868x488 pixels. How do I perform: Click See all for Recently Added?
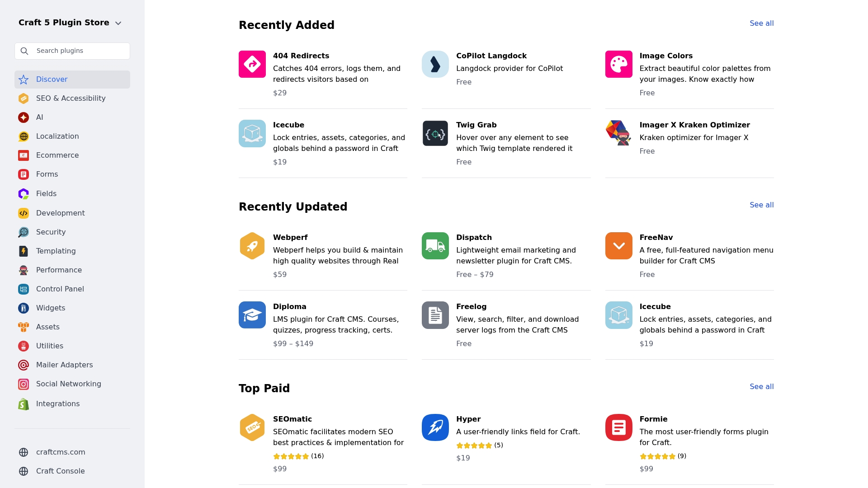[761, 23]
